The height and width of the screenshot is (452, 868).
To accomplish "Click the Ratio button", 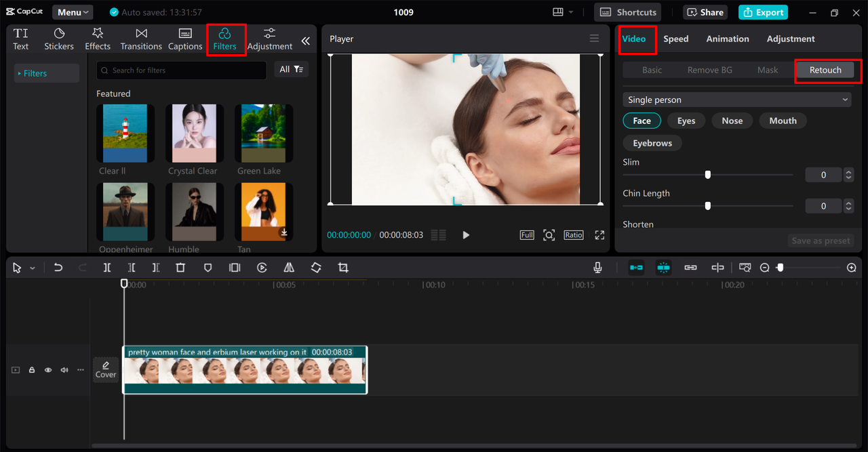I will click(x=573, y=235).
